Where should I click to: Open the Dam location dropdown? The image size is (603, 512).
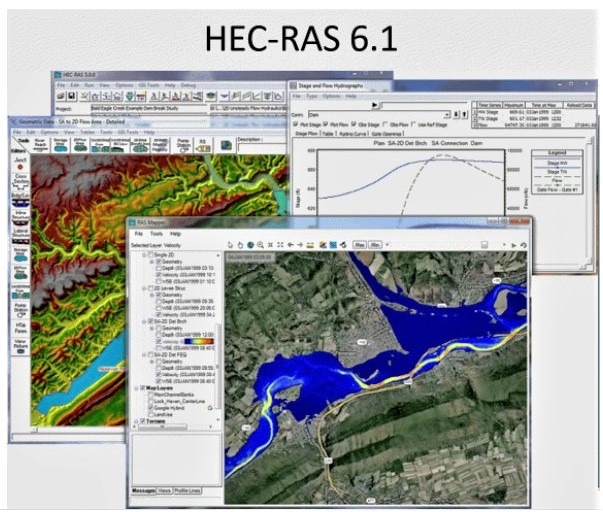coord(446,115)
